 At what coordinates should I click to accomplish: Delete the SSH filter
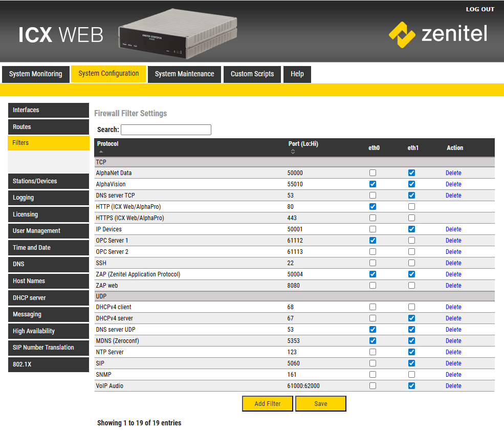coord(453,263)
